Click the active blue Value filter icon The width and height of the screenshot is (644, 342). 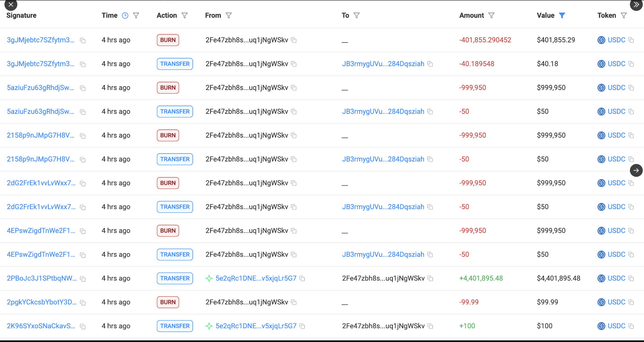coord(562,15)
